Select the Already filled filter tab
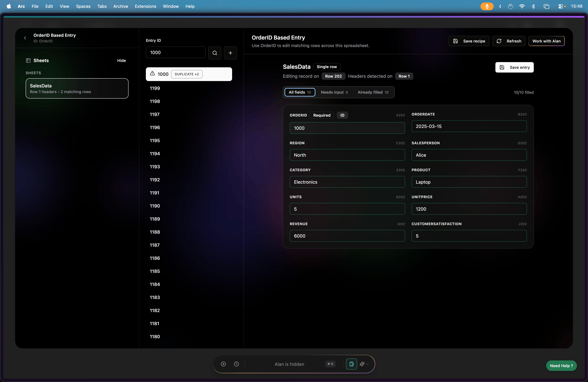 click(x=373, y=92)
